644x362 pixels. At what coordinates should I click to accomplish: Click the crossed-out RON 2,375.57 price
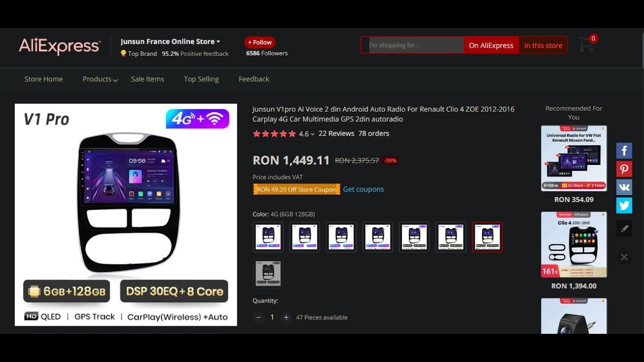point(357,161)
